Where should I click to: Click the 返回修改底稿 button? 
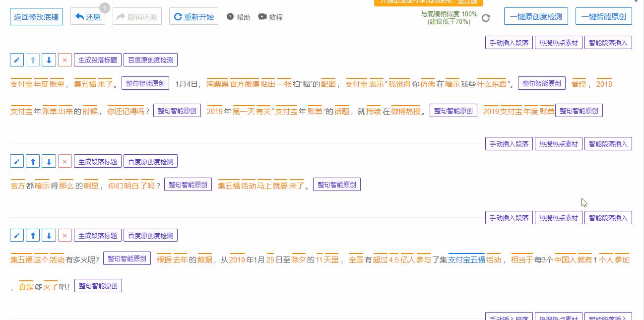click(x=36, y=16)
